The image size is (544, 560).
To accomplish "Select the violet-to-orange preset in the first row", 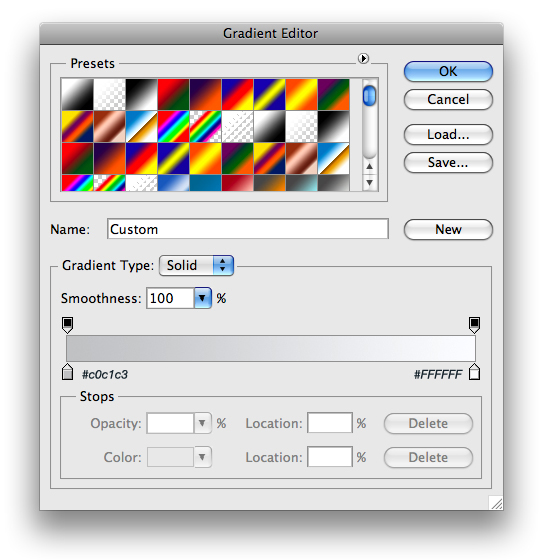I will pos(205,94).
